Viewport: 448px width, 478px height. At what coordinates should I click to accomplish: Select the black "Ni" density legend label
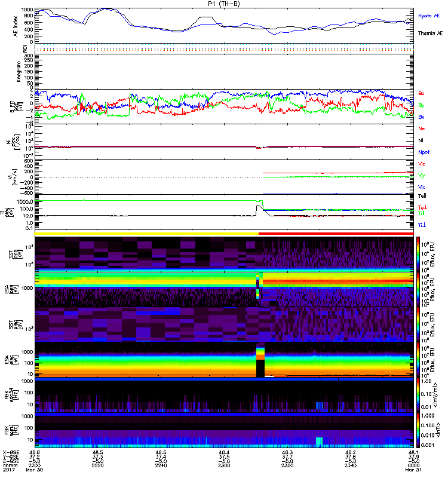(421, 140)
